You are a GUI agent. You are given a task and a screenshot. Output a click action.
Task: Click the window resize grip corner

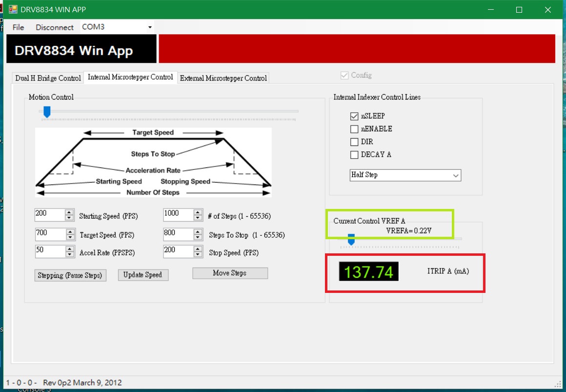[x=558, y=384]
